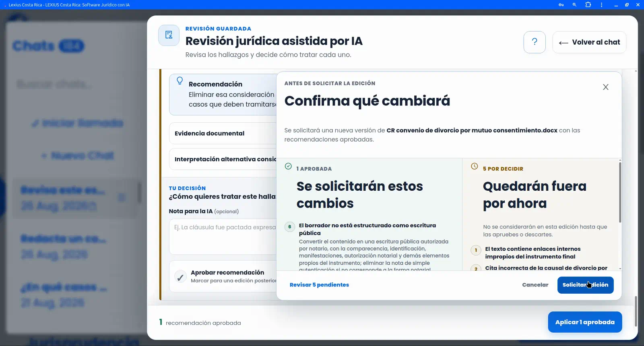Click the green check icon beside 1 Aprobada

[x=288, y=166]
